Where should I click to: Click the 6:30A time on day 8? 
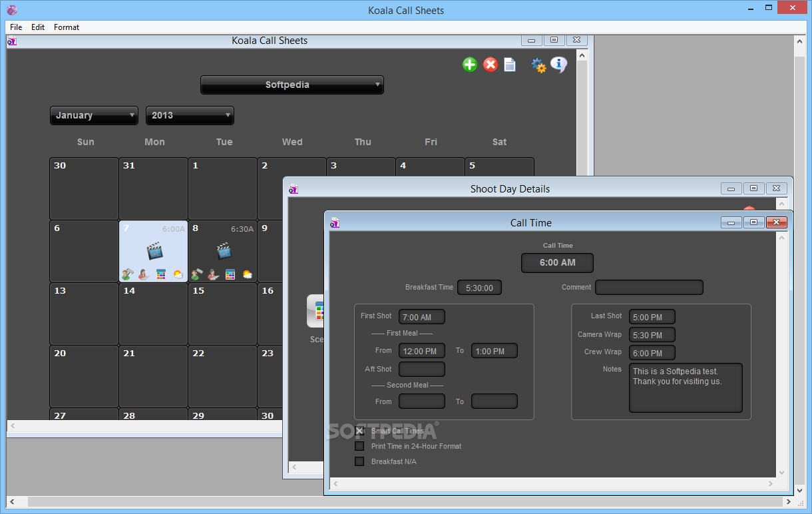click(x=242, y=228)
